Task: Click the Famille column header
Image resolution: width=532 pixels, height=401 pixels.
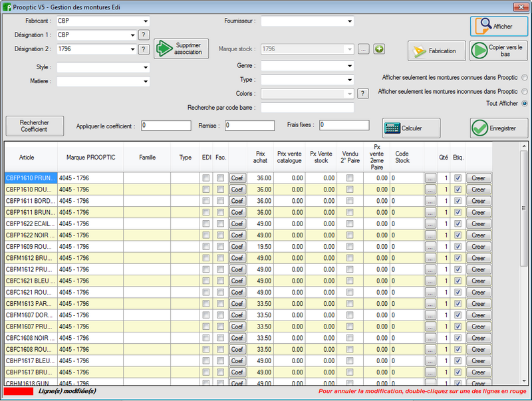Action: pos(147,158)
